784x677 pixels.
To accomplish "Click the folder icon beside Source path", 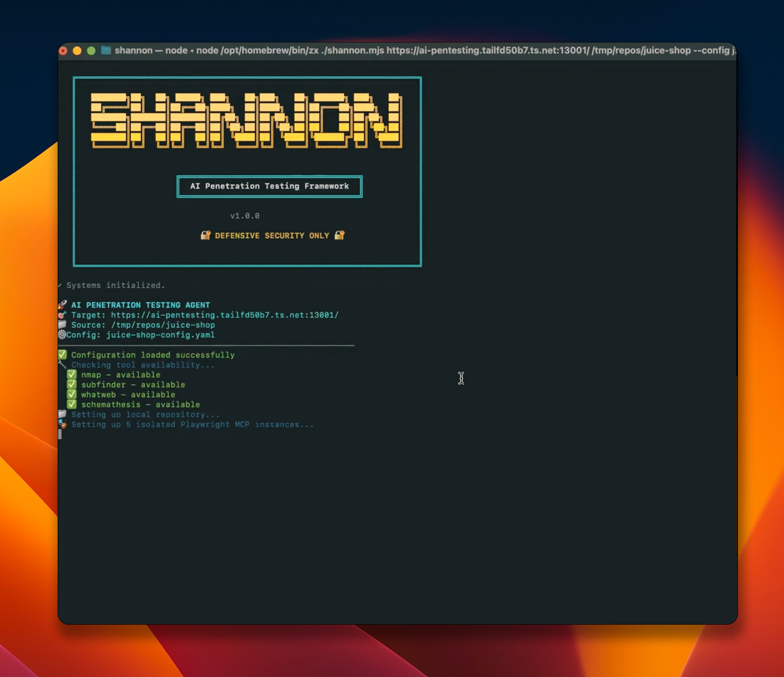I will [x=62, y=325].
